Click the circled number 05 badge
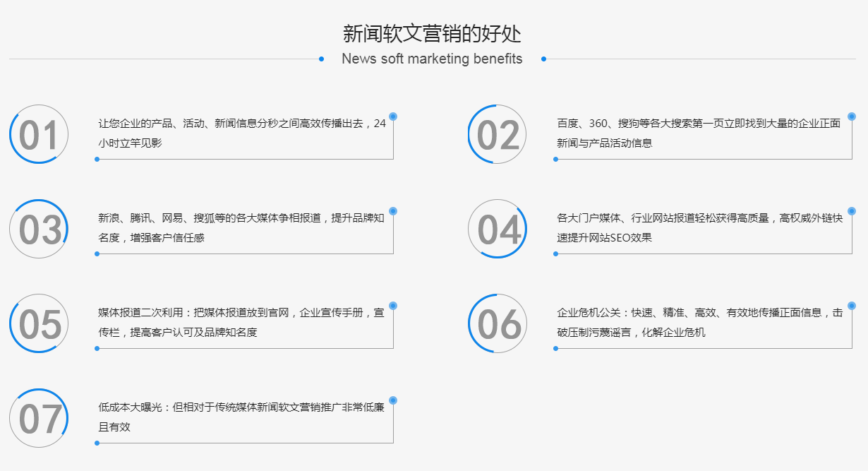The height and width of the screenshot is (471, 868). pyautogui.click(x=39, y=323)
